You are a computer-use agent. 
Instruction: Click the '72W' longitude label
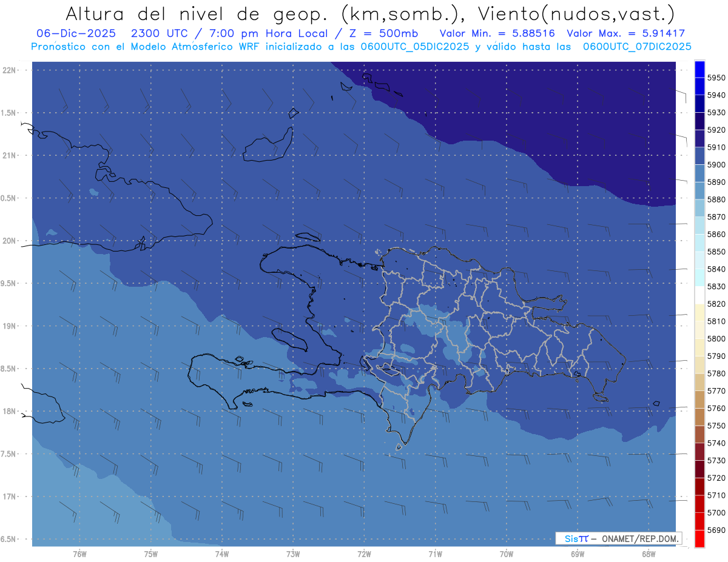click(x=364, y=554)
